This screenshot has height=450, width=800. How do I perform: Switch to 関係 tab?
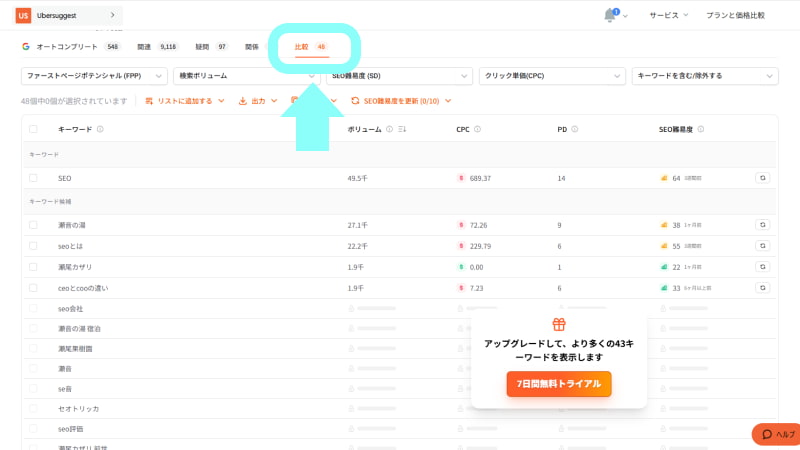click(252, 46)
